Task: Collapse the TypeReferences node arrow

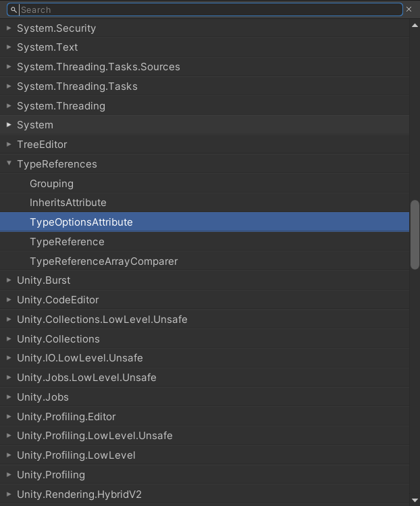Action: pos(9,163)
